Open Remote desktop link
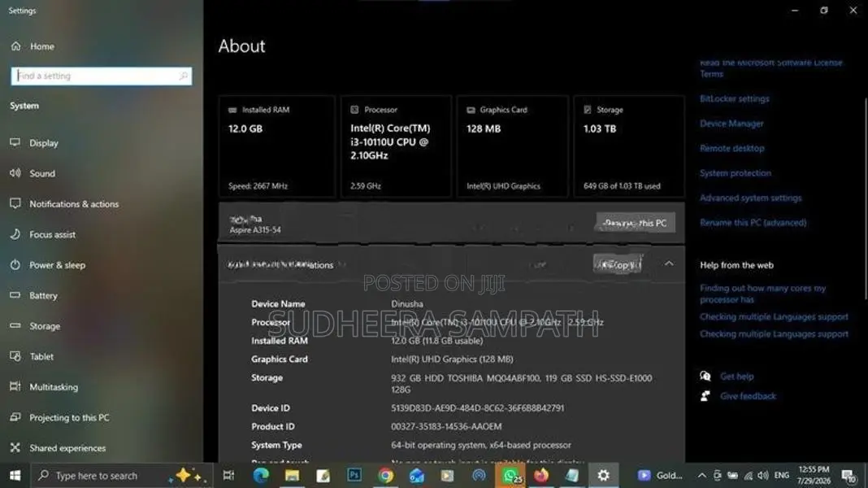 click(x=731, y=149)
